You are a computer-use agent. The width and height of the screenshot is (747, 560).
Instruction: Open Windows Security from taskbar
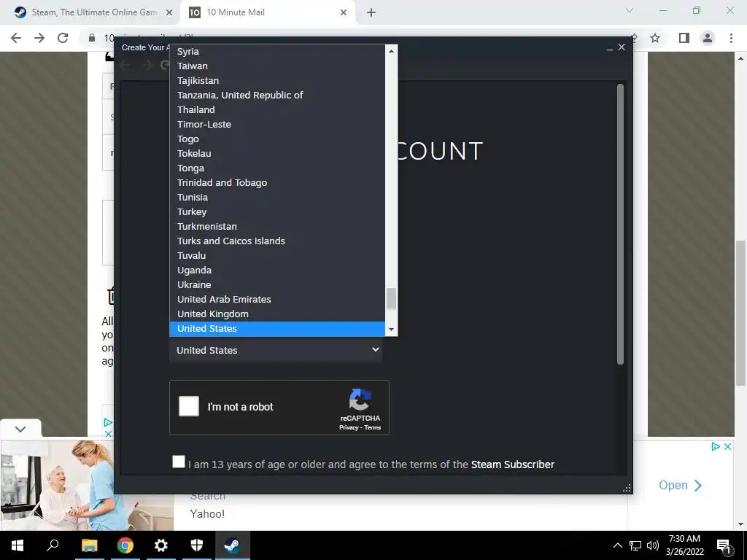pos(197,545)
